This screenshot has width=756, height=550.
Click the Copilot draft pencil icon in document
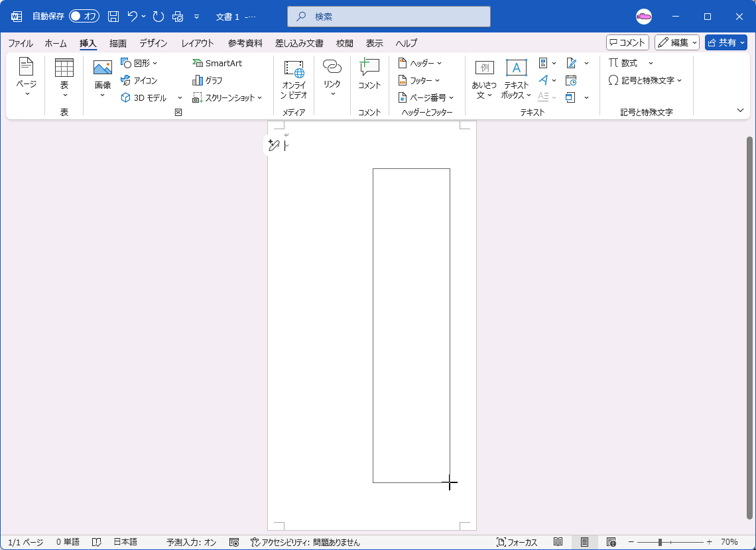tap(273, 145)
